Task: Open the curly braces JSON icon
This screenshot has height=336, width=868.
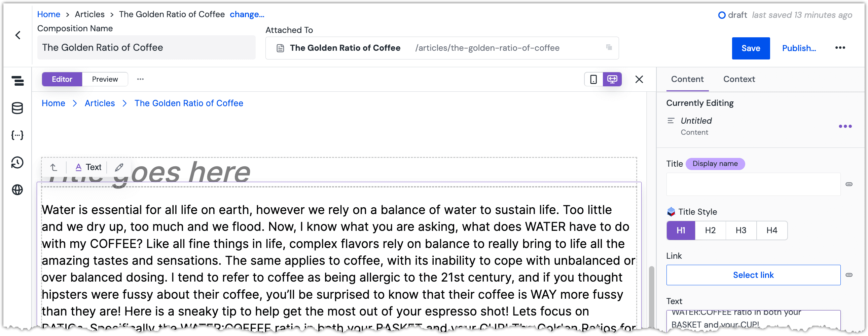Action: pos(17,135)
